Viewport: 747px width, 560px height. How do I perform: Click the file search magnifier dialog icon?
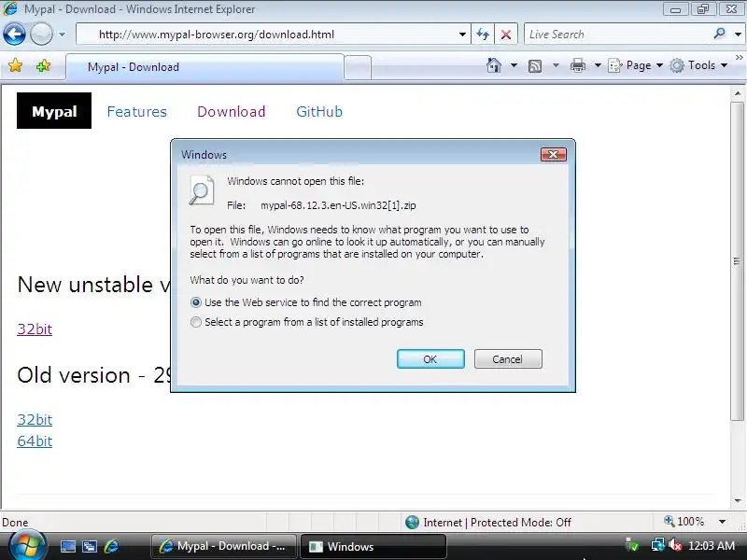[x=202, y=190]
